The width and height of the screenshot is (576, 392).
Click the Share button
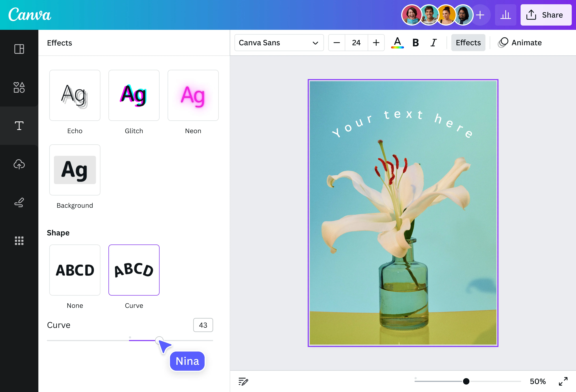[546, 15]
